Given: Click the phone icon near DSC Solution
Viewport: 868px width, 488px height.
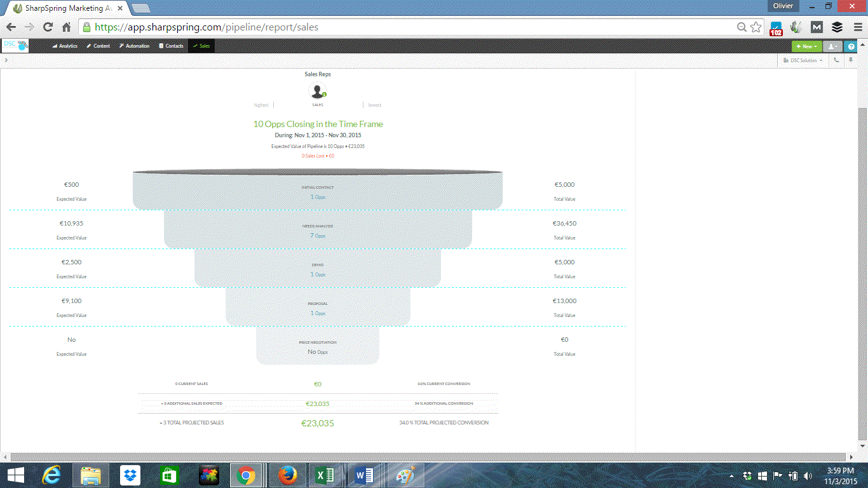Looking at the screenshot, I should pos(836,60).
